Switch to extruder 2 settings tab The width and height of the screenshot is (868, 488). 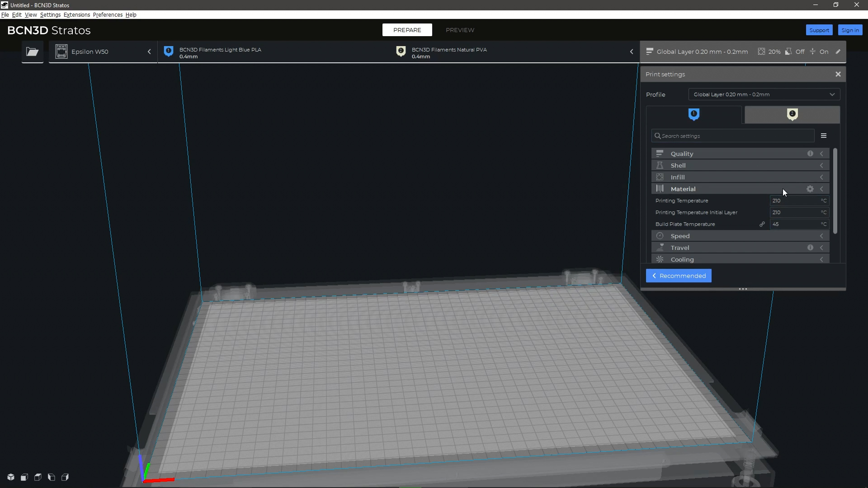[792, 115]
